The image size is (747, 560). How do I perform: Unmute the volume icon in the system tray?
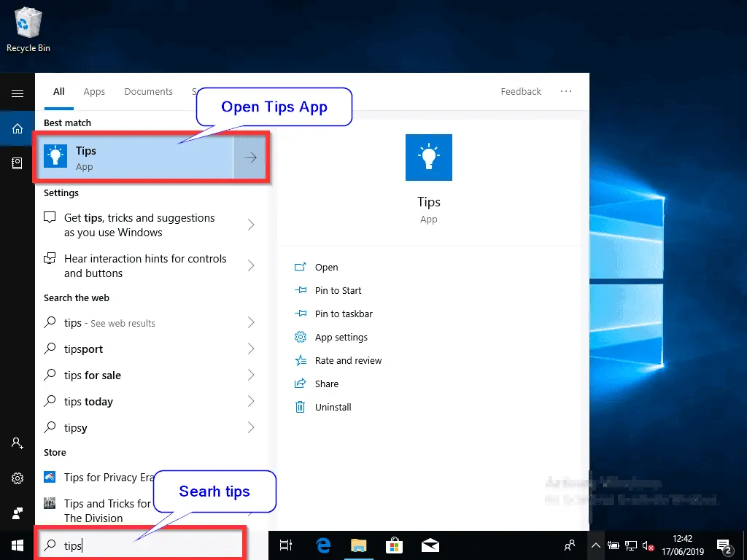point(648,545)
